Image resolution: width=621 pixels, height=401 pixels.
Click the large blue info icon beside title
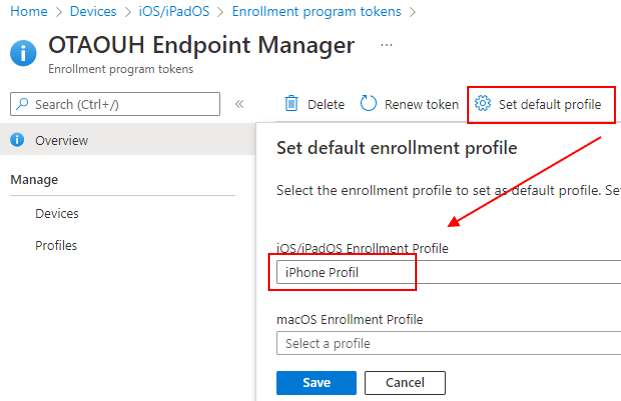point(23,53)
